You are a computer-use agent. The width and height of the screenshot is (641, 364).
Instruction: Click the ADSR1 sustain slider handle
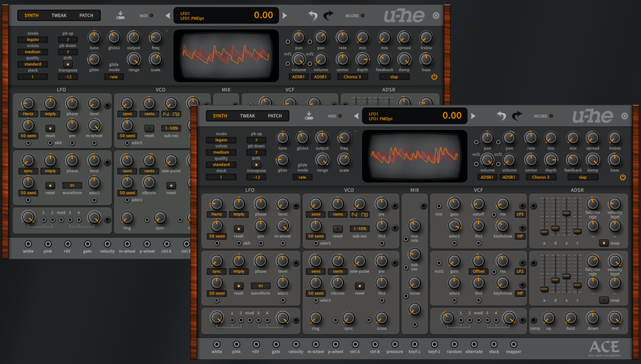(x=566, y=213)
